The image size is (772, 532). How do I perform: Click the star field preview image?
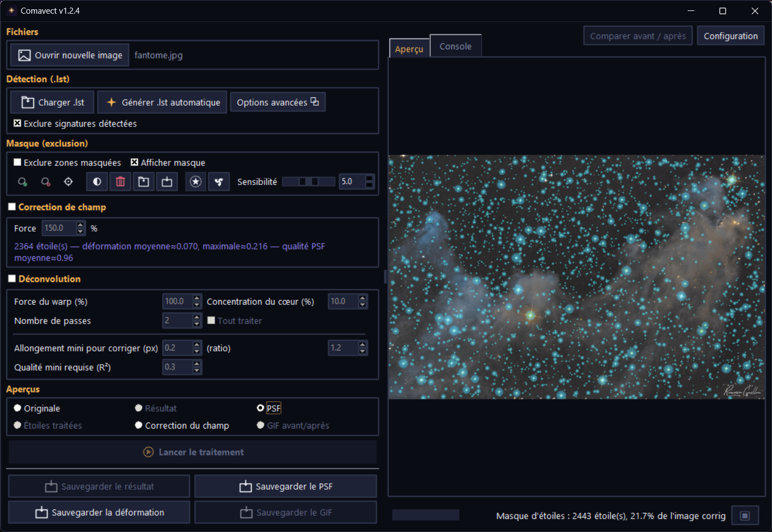coord(577,277)
